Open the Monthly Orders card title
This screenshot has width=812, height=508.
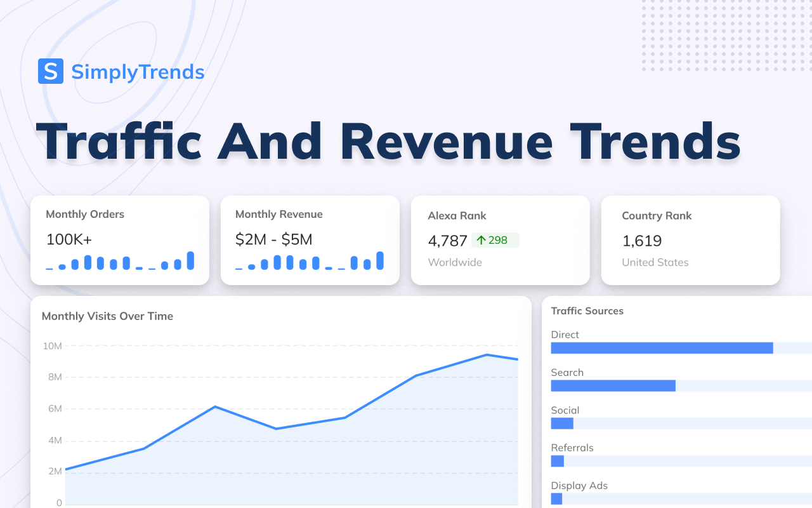85,215
